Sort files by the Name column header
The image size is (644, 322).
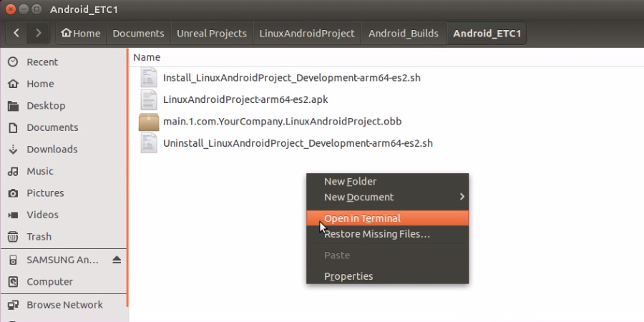pyautogui.click(x=147, y=57)
